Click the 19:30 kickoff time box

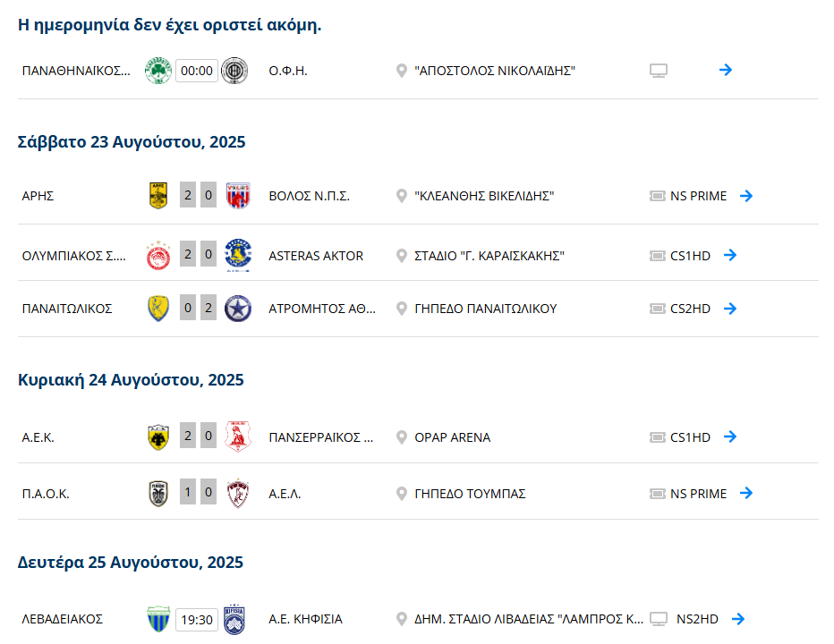click(x=197, y=620)
